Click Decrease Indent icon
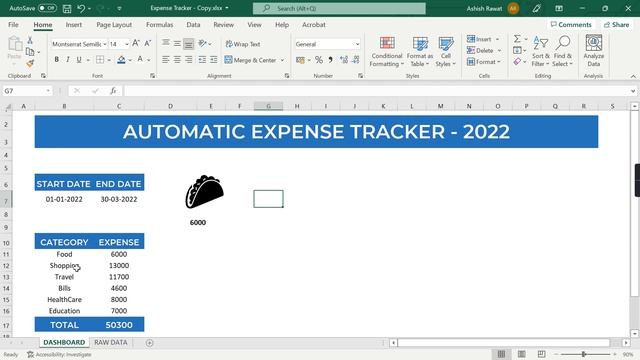The width and height of the screenshot is (640, 360). point(202,60)
